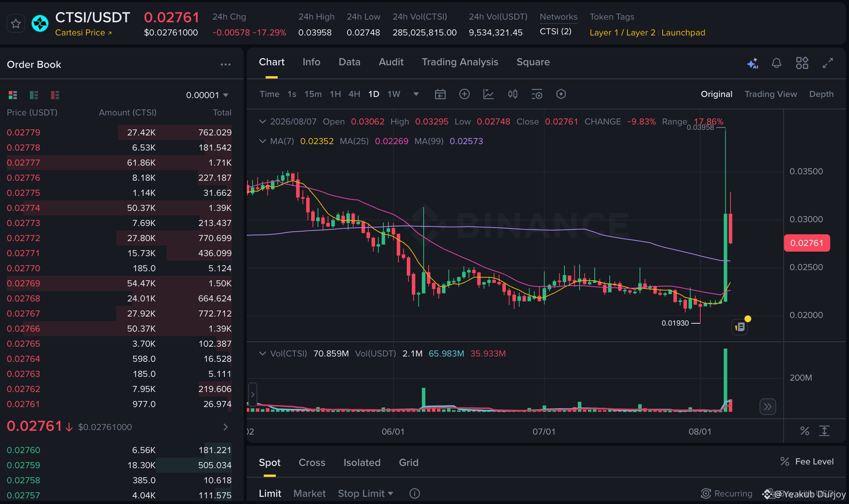The image size is (849, 504).
Task: Open the Square tab
Action: (533, 62)
